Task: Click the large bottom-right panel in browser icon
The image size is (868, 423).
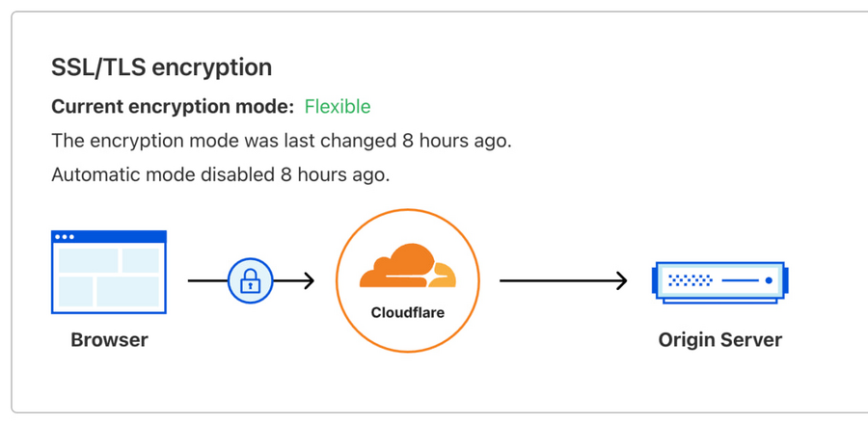Action: [x=128, y=291]
